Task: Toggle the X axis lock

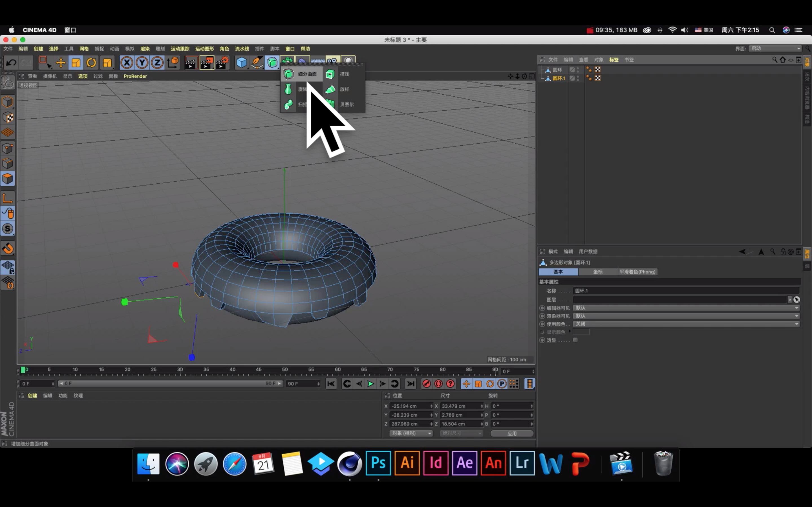Action: click(127, 63)
